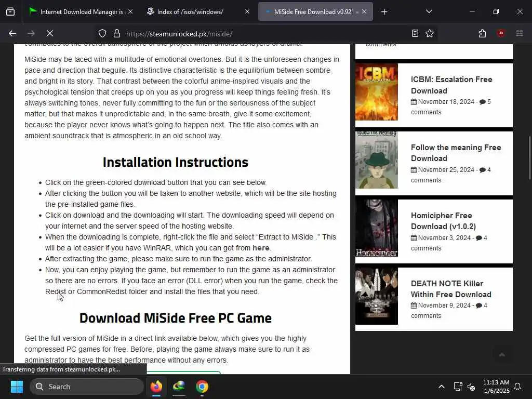
Task: Stop loading the current page
Action: [x=50, y=33]
